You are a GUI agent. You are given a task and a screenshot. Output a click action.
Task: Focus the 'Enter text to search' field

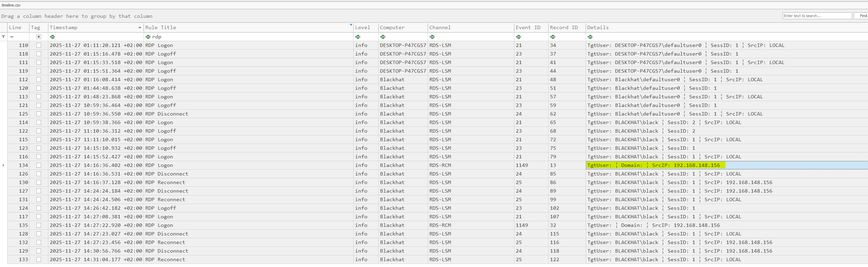coord(817,16)
